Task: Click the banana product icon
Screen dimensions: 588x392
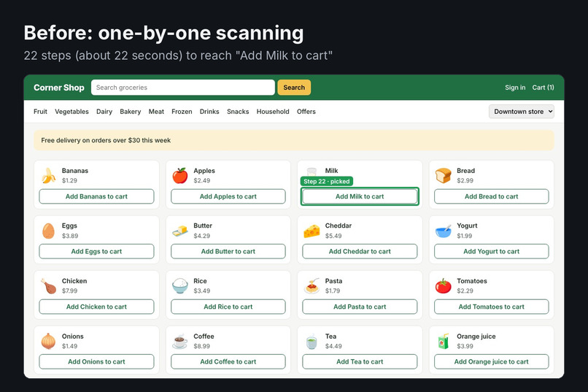Action: 49,175
